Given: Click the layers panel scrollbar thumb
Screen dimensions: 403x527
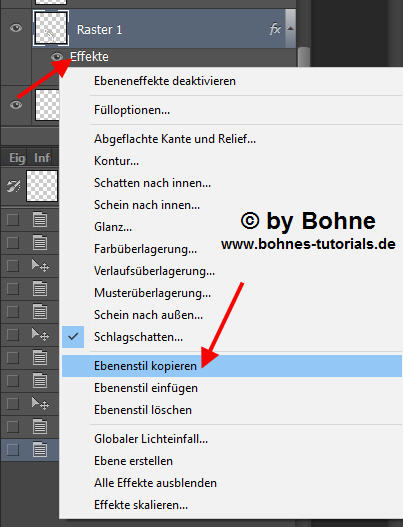Looking at the screenshot, I should 304,57.
